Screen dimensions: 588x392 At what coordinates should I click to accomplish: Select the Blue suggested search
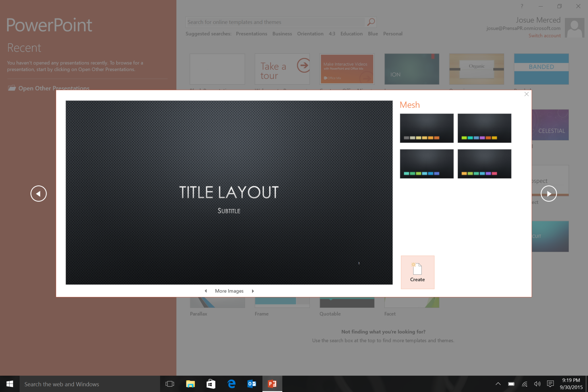(373, 34)
